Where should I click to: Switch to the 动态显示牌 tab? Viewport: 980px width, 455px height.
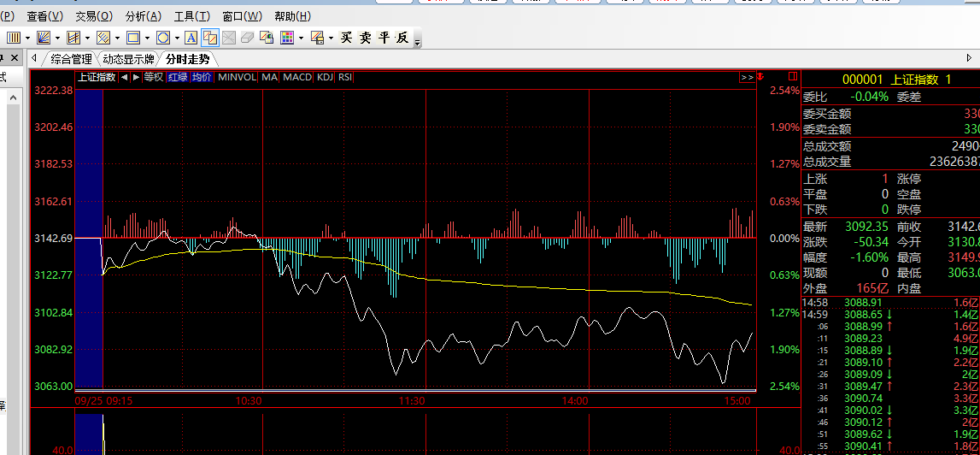pos(128,59)
